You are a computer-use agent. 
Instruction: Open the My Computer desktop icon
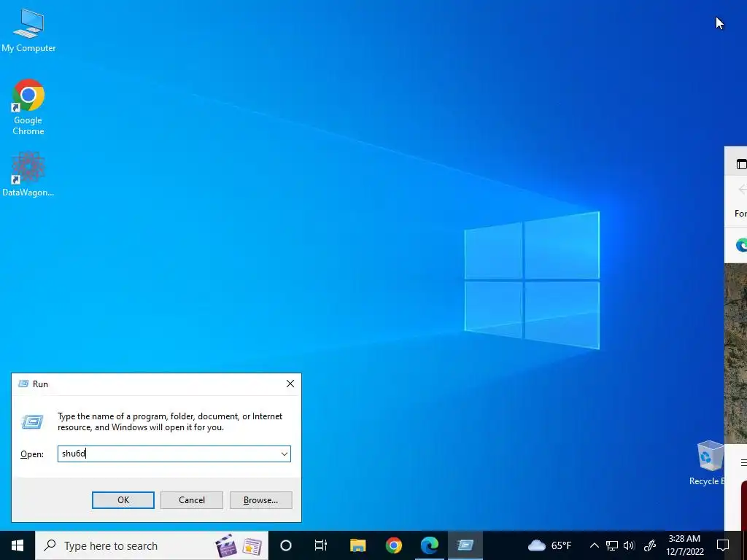28,30
